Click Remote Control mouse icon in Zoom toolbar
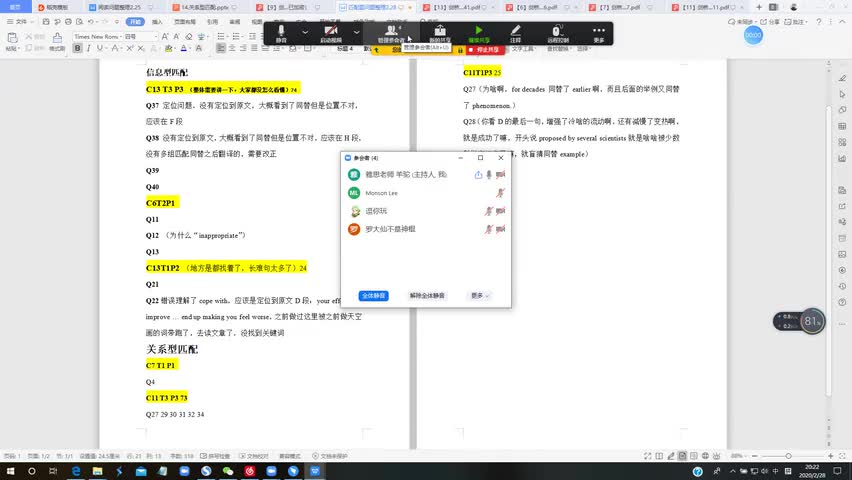The height and width of the screenshot is (480, 852). [x=557, y=33]
